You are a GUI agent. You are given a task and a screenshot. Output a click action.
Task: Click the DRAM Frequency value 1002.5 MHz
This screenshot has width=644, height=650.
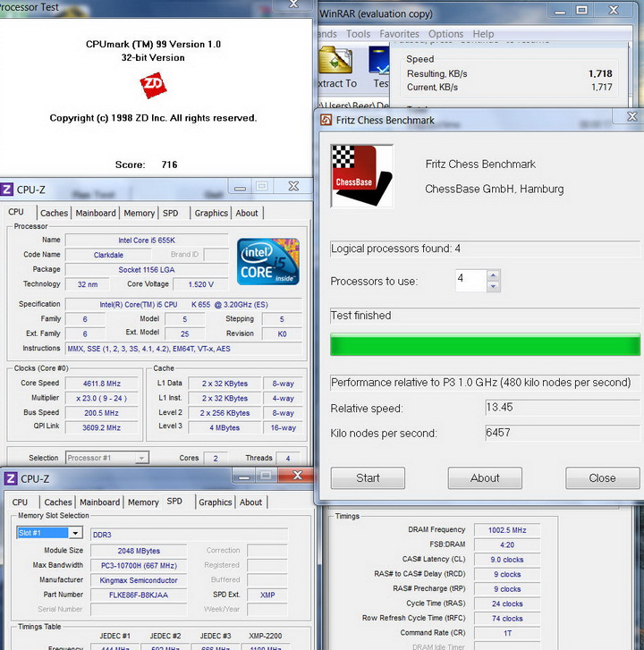coord(507,530)
